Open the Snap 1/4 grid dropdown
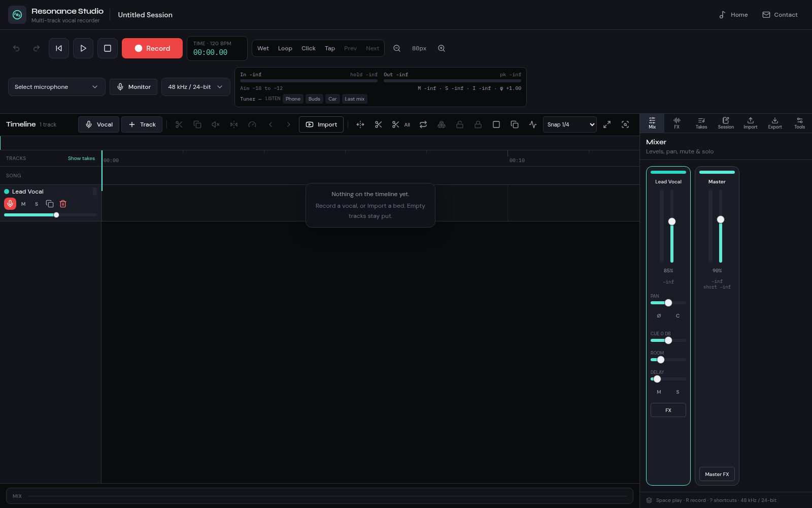 (570, 124)
